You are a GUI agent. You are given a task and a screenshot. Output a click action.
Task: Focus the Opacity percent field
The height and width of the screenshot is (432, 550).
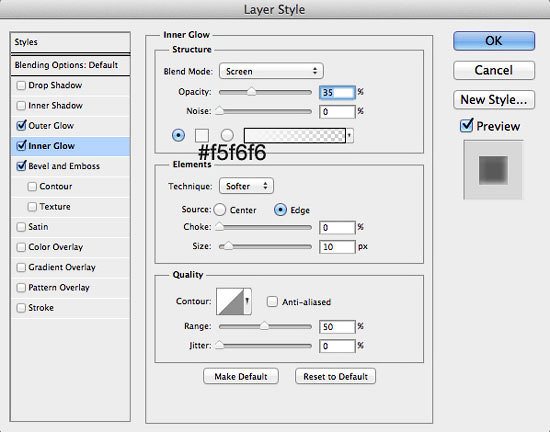click(337, 93)
